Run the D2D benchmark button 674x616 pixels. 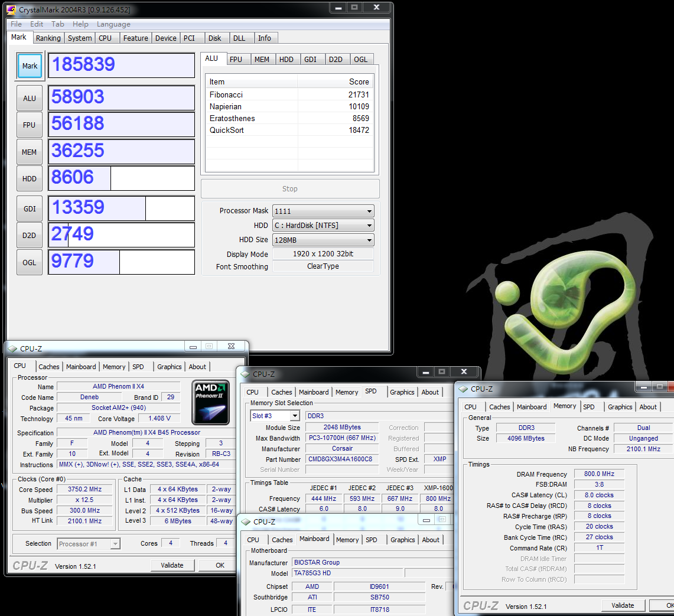(30, 235)
